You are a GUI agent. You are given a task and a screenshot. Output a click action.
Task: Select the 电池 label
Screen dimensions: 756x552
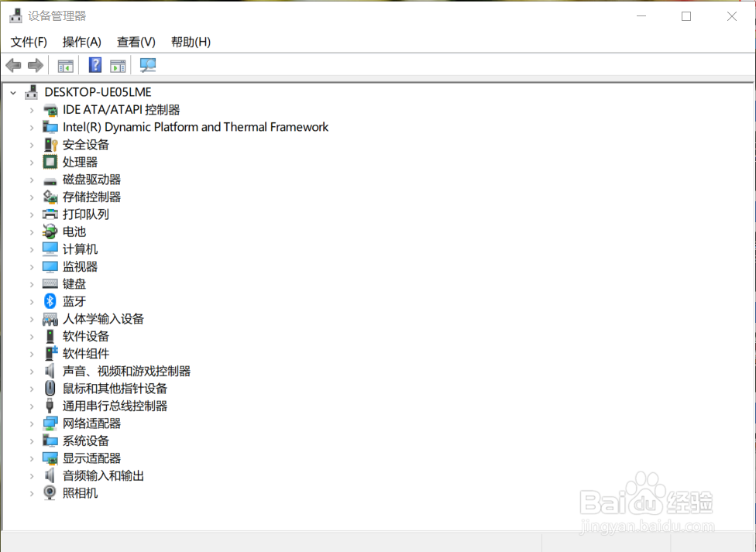pos(74,231)
